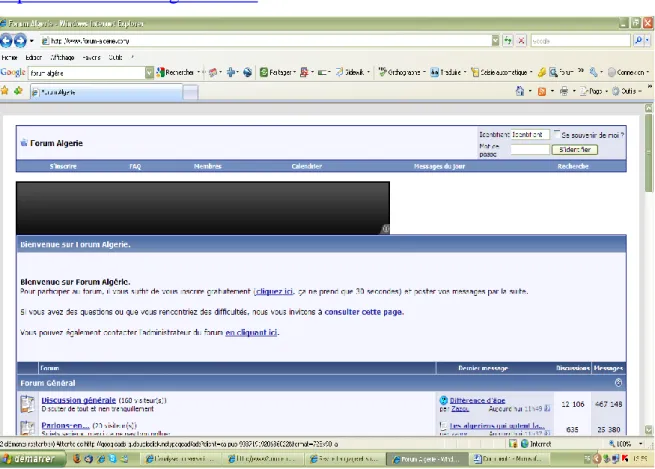Open the S'inscrire link in the forum navbar

coord(63,166)
